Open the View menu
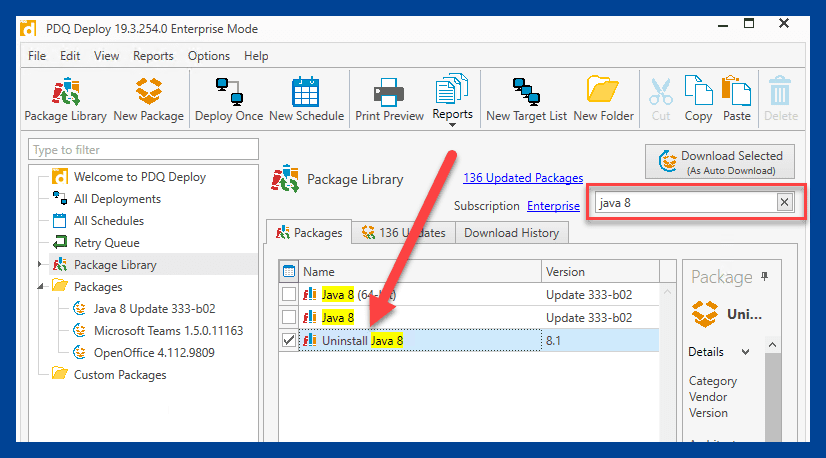The image size is (826, 458). pyautogui.click(x=106, y=56)
